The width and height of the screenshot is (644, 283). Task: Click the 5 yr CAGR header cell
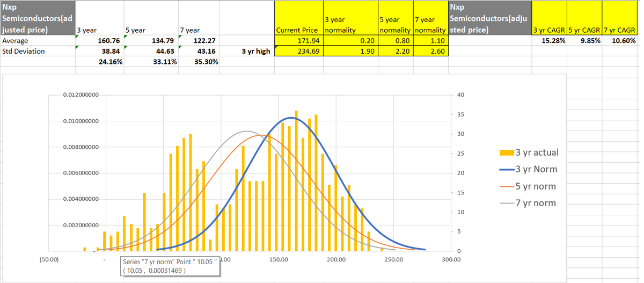coord(584,18)
